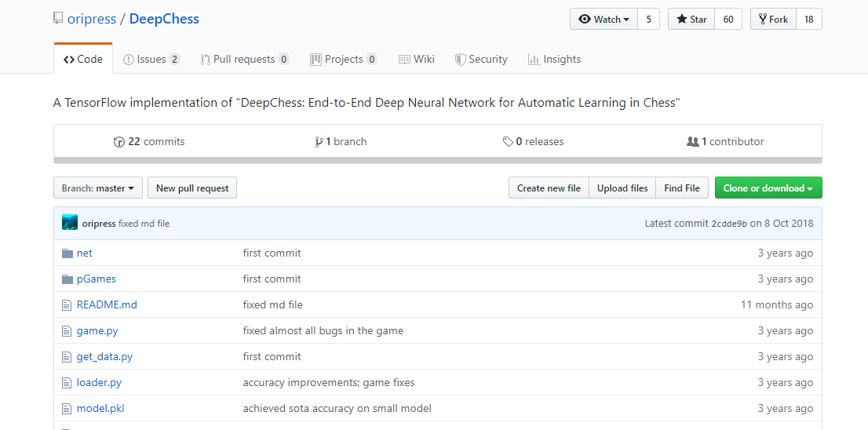Open the DeepChess repository title link
This screenshot has width=868, height=430.
(164, 19)
